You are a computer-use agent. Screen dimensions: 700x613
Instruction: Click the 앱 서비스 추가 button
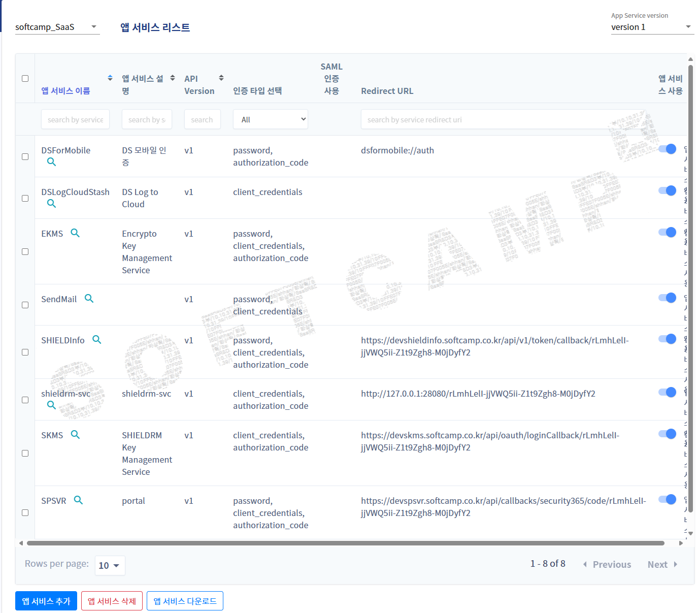46,601
